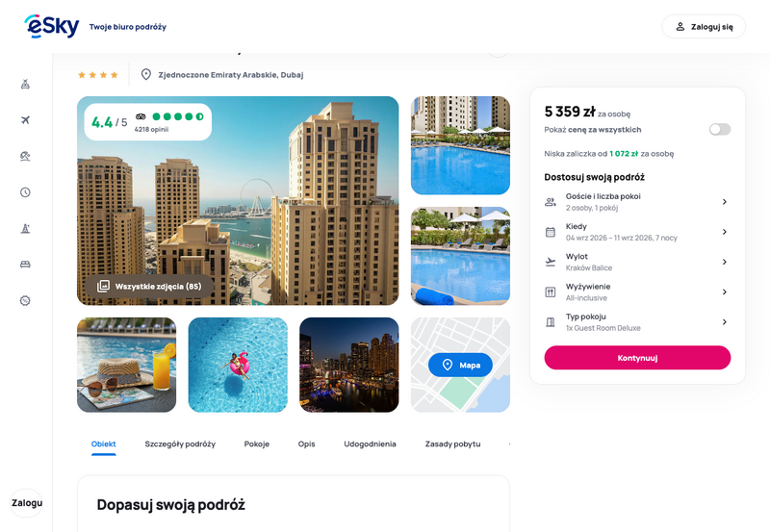Open the bed hotels sidebar icon

26,265
